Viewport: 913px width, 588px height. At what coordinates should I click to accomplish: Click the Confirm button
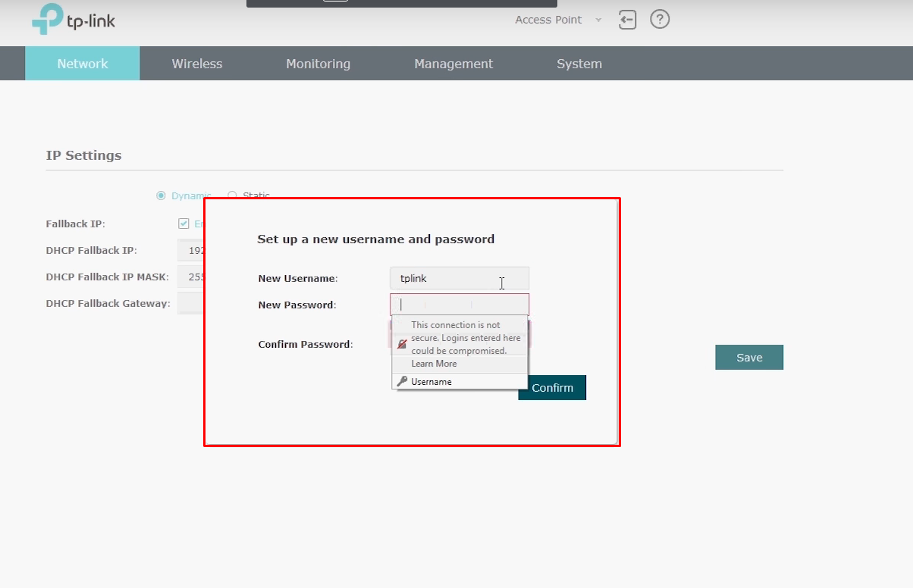552,387
